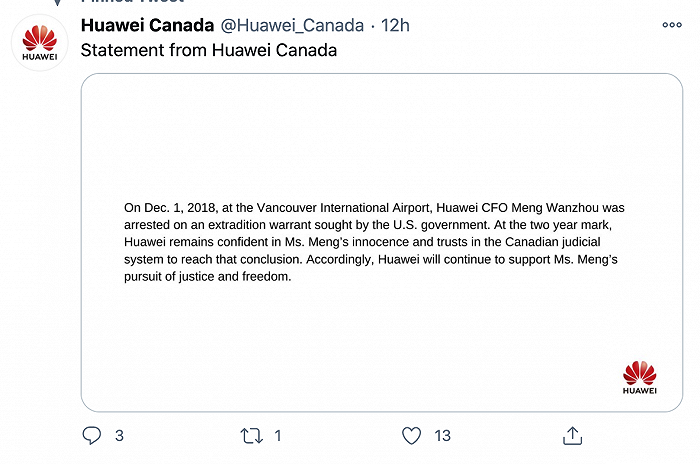Open the tweet's three-dot more menu
Image resolution: width=700 pixels, height=464 pixels.
pyautogui.click(x=671, y=24)
